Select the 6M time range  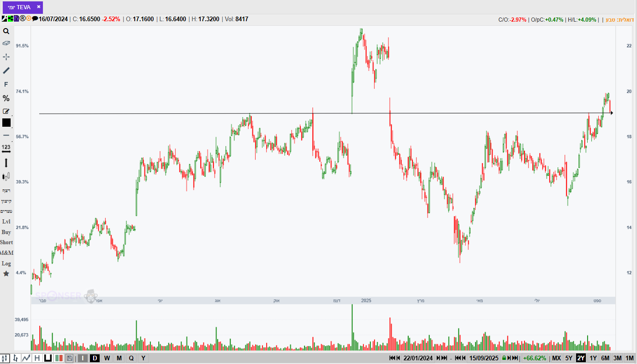[605, 358]
